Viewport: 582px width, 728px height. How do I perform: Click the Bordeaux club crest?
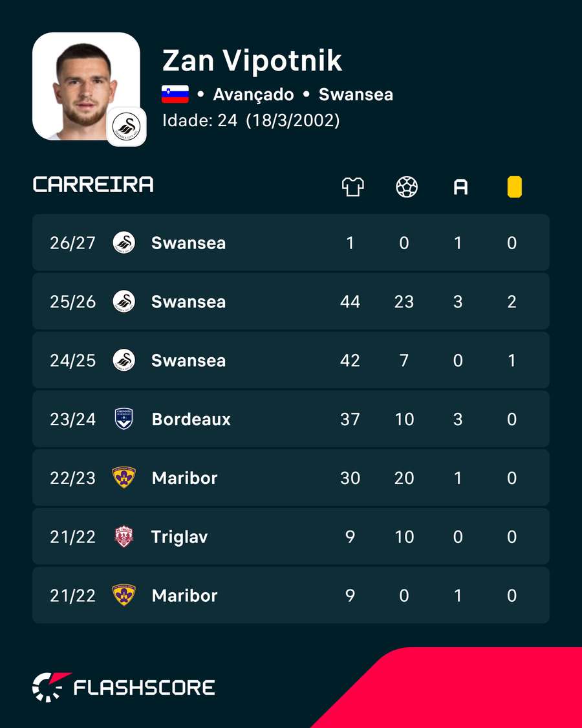(124, 419)
